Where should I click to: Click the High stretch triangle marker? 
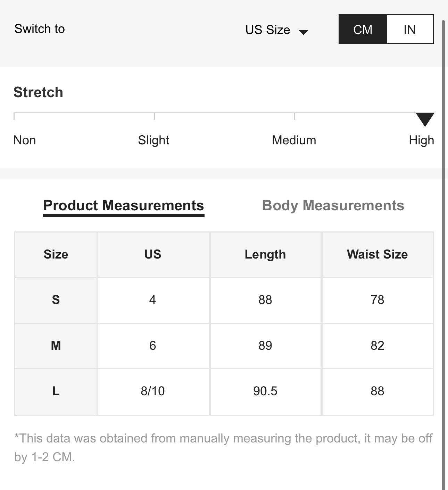click(x=425, y=119)
